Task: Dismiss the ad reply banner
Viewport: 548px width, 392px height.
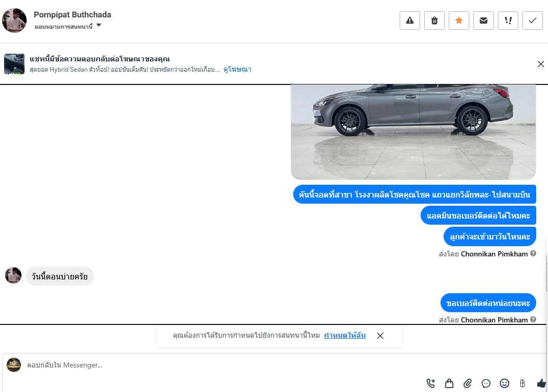Action: coord(541,64)
